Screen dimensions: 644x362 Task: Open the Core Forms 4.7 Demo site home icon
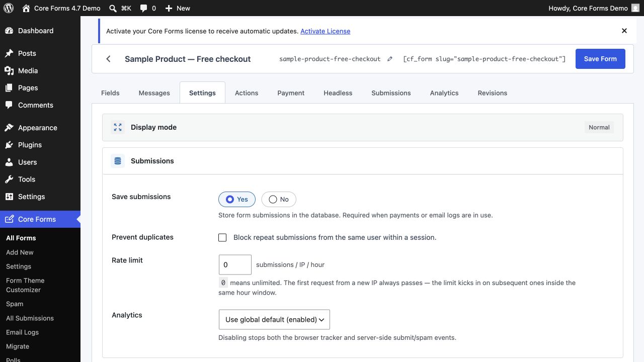26,8
